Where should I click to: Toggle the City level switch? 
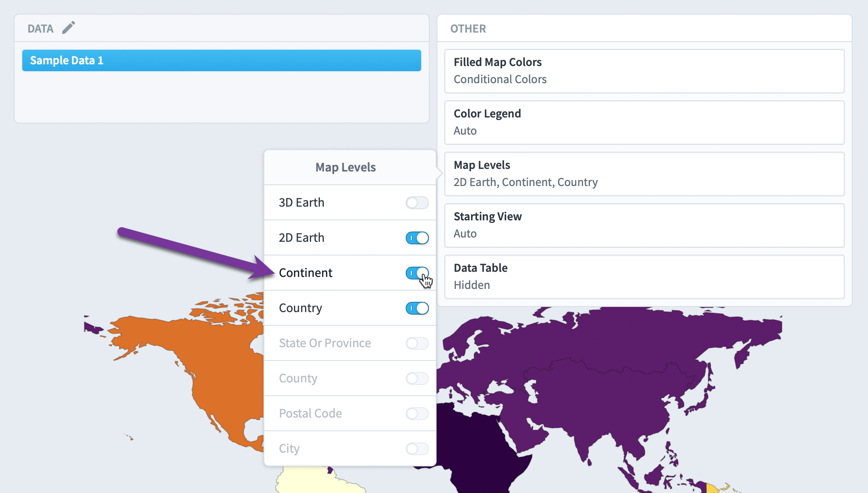coord(417,449)
